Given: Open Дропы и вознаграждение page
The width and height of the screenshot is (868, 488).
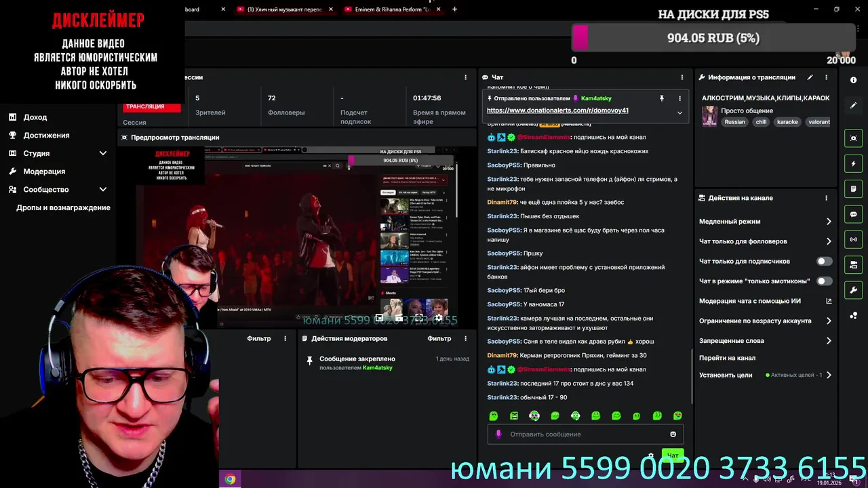Looking at the screenshot, I should click(x=63, y=207).
